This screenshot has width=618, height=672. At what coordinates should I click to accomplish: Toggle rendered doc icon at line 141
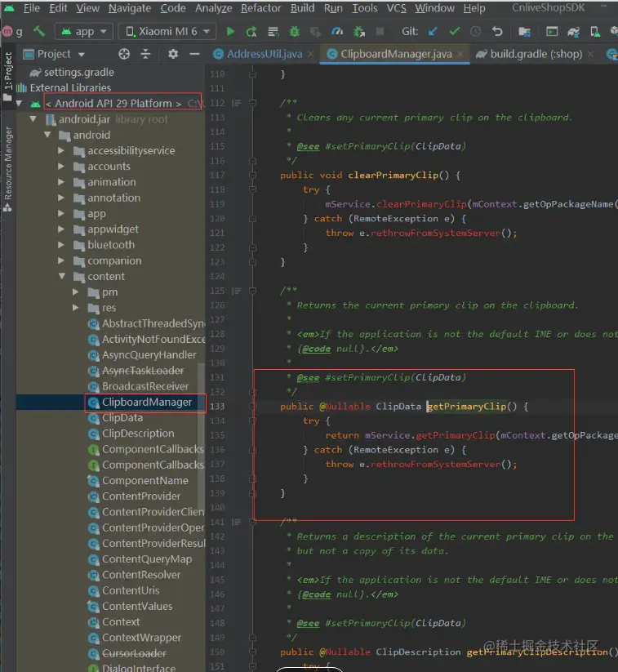[x=236, y=522]
